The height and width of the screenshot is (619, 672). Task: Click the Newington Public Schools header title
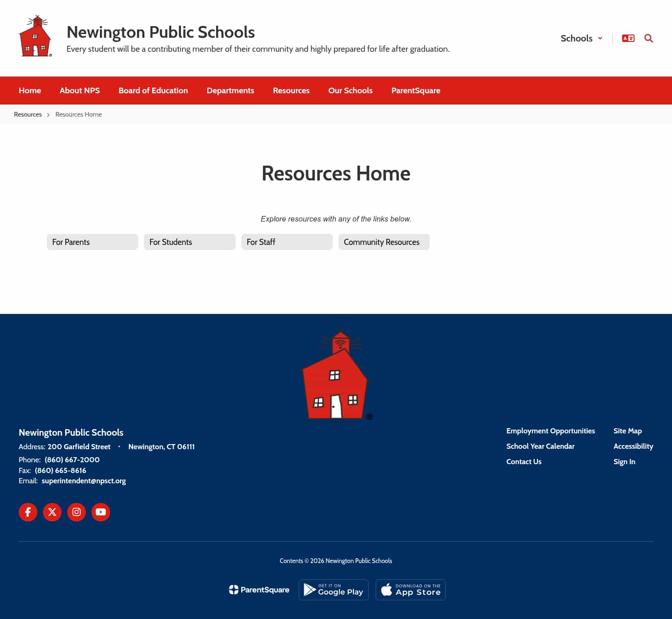[x=161, y=32]
